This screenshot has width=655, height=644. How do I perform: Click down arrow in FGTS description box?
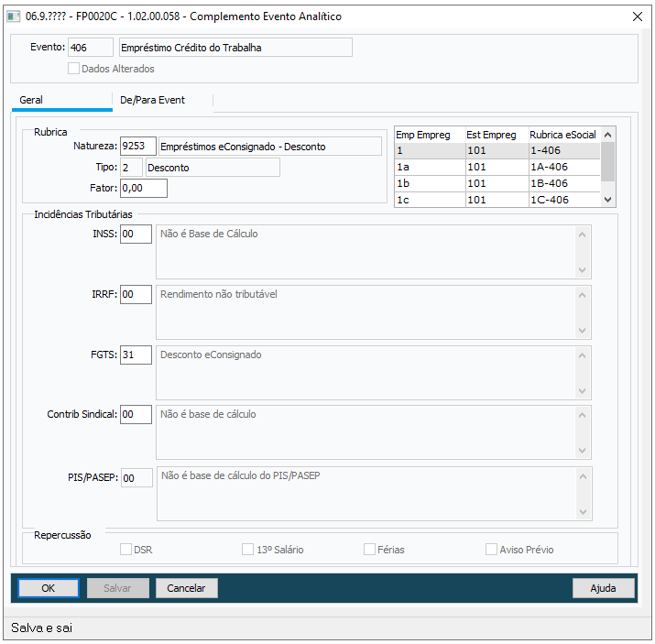pyautogui.click(x=583, y=391)
